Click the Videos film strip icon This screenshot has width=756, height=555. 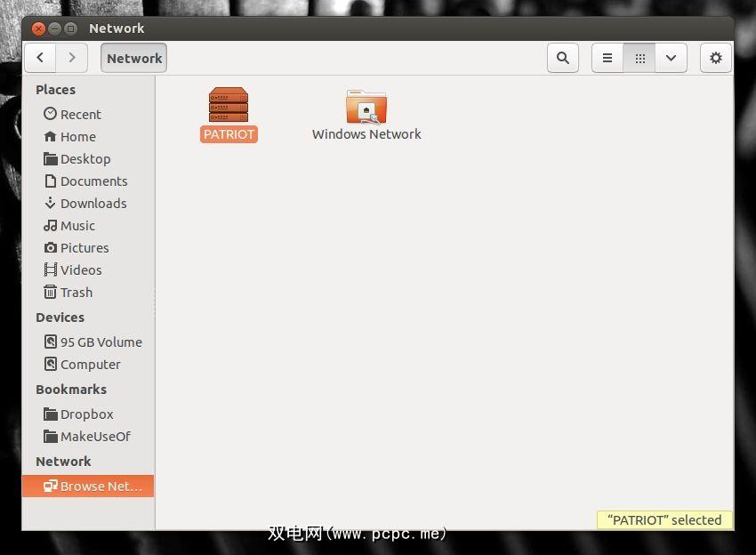tap(50, 269)
